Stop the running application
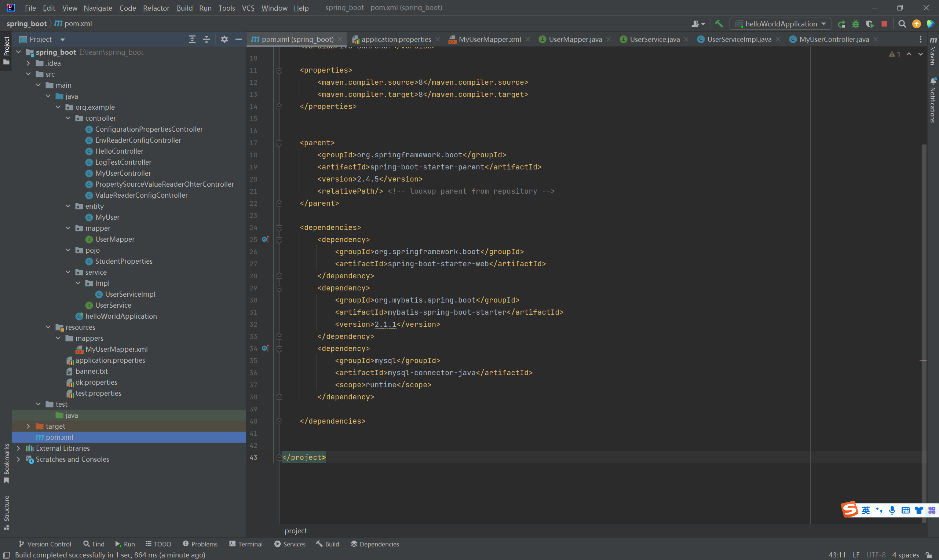The width and height of the screenshot is (939, 560). tap(884, 24)
